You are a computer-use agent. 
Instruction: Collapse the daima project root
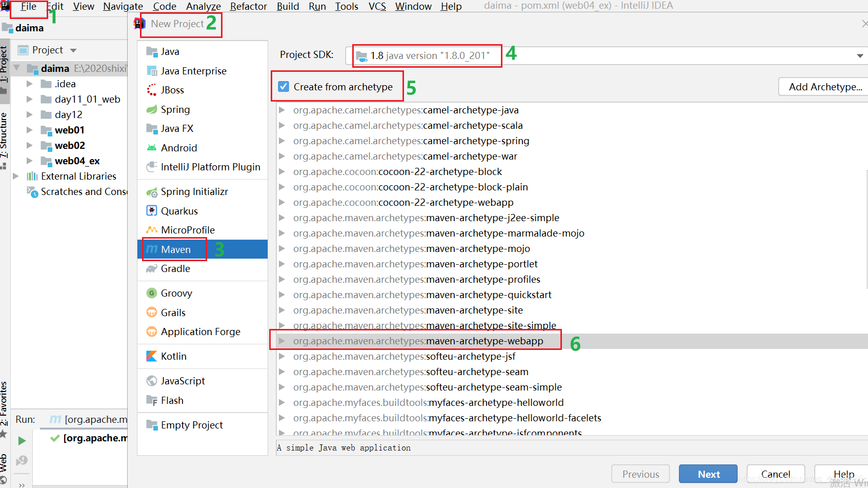[x=17, y=68]
